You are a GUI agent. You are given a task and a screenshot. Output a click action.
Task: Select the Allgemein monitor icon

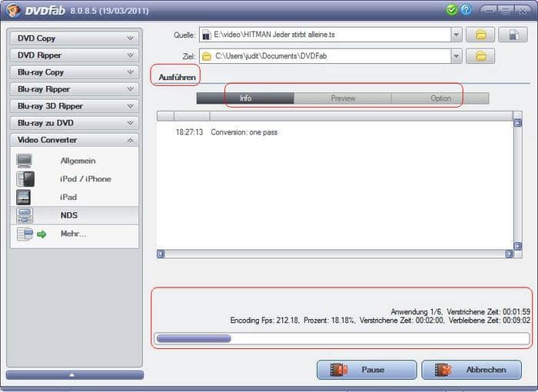coord(25,161)
